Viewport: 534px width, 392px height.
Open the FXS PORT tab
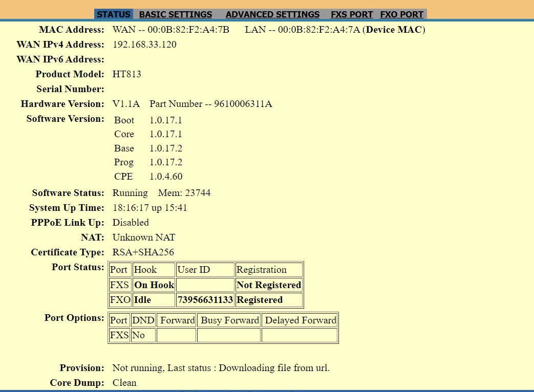coord(352,14)
